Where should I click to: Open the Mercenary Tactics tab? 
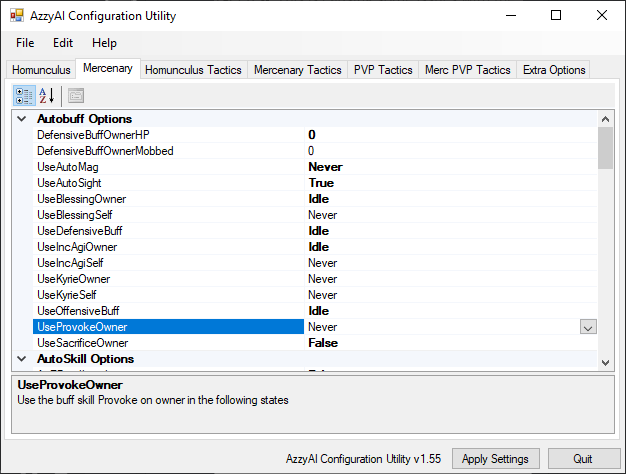tap(298, 70)
